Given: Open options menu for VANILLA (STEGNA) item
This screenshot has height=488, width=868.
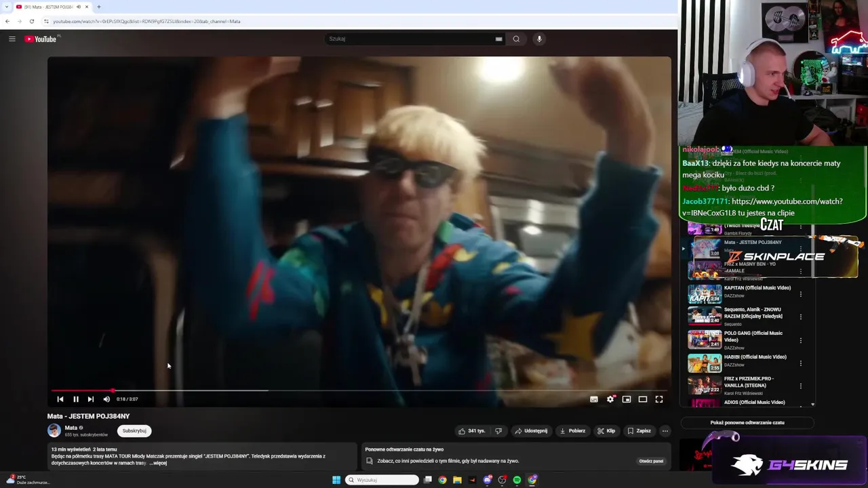Looking at the screenshot, I should tap(801, 386).
